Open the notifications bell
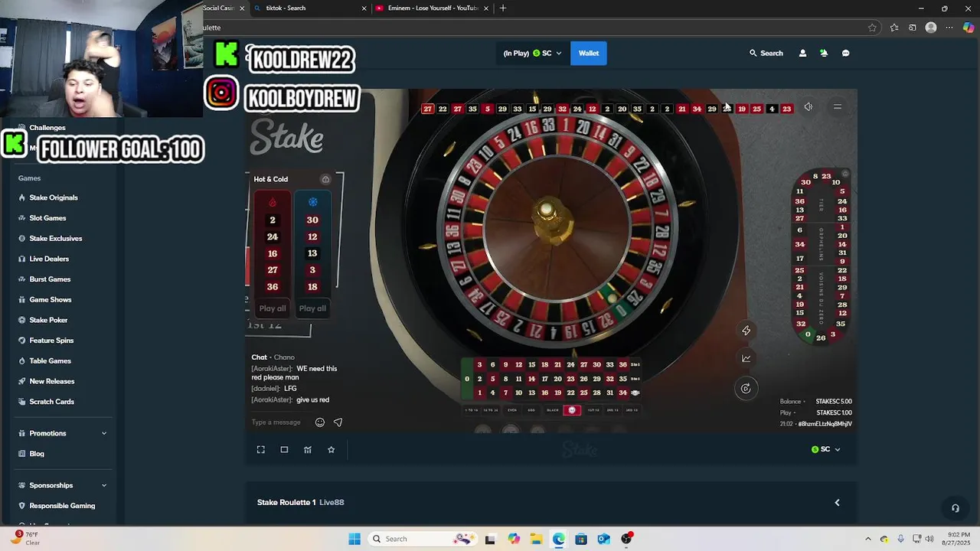Screen dimensions: 980x551 coord(824,54)
